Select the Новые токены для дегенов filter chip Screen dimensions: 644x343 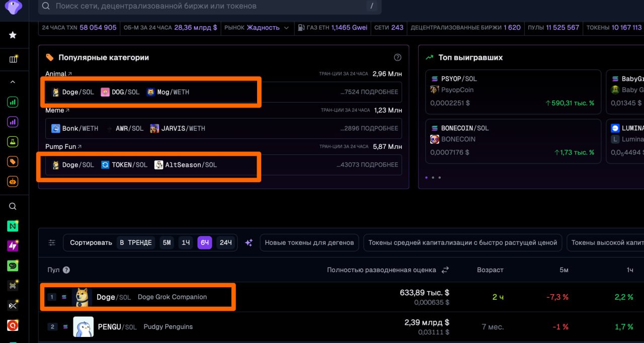tap(309, 242)
